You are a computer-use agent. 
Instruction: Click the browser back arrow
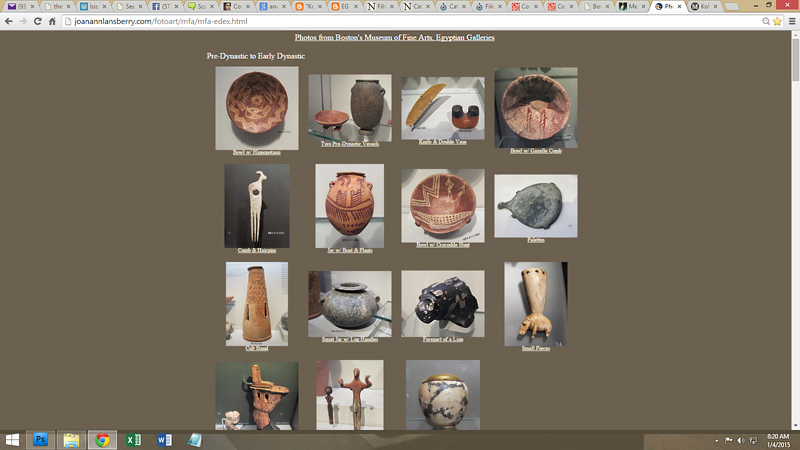point(8,20)
